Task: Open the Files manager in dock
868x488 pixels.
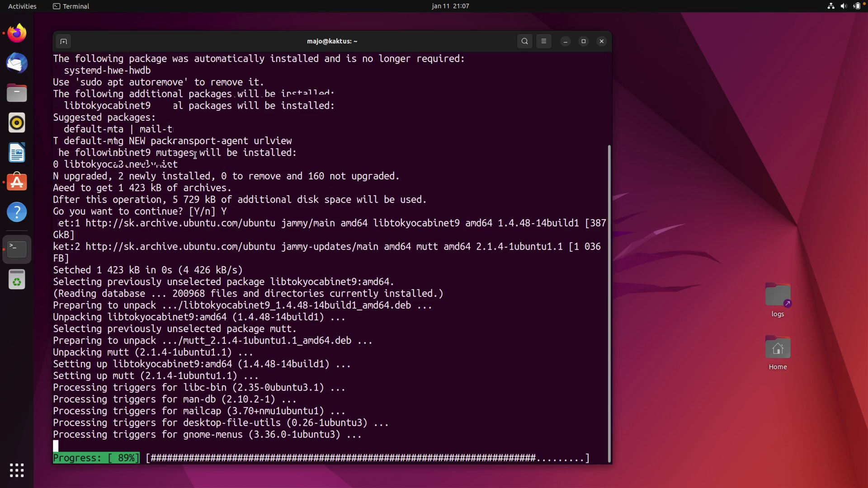Action: (17, 93)
